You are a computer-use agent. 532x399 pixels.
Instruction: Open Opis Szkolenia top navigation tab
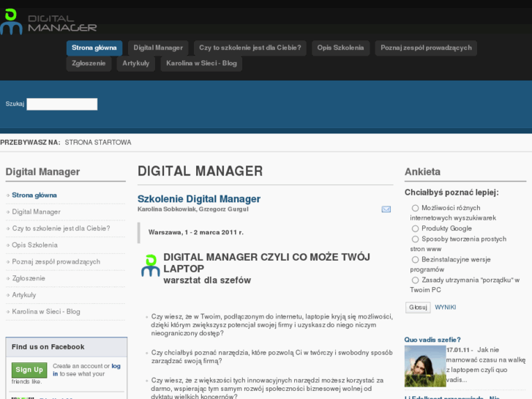pyautogui.click(x=341, y=48)
